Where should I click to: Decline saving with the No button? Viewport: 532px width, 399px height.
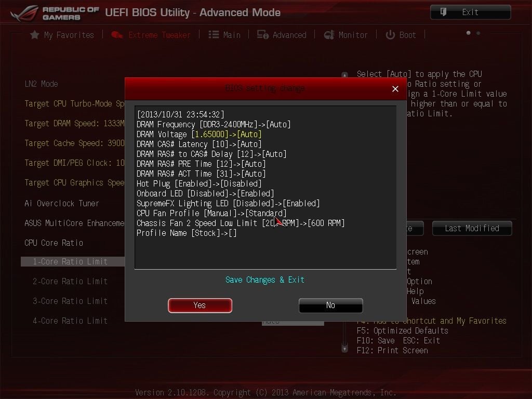tap(331, 305)
